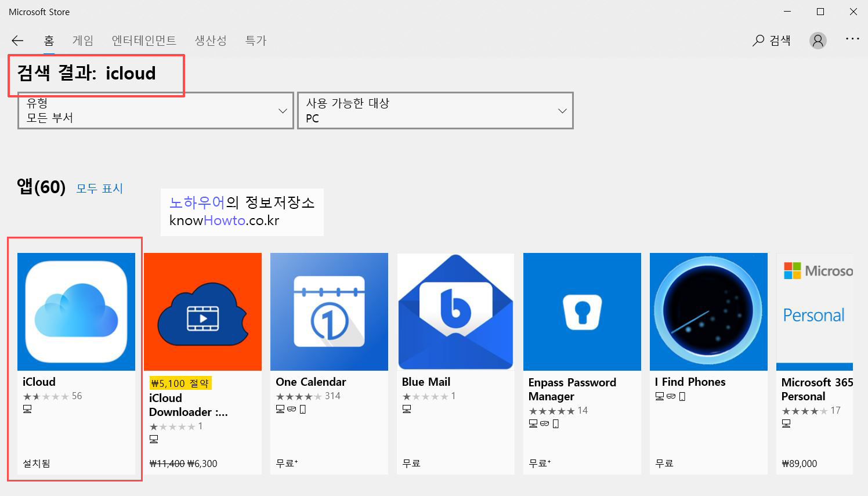Screen dimensions: 868x496
Task: Click the Enpass Password Manager title
Action: click(x=572, y=389)
